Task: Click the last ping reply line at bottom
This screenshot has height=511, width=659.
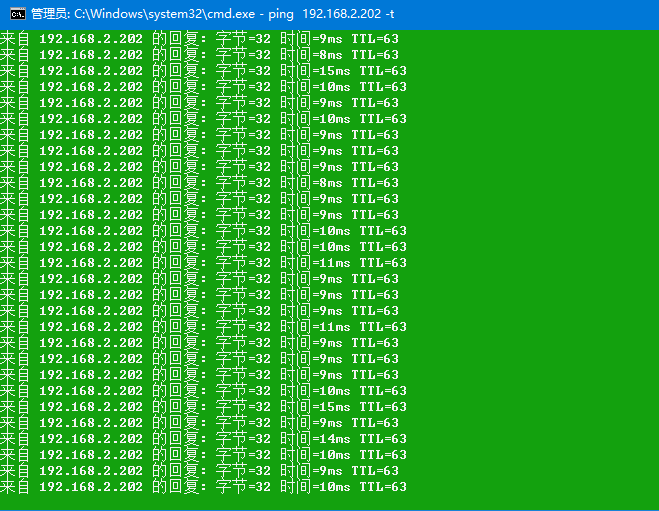Action: point(200,487)
